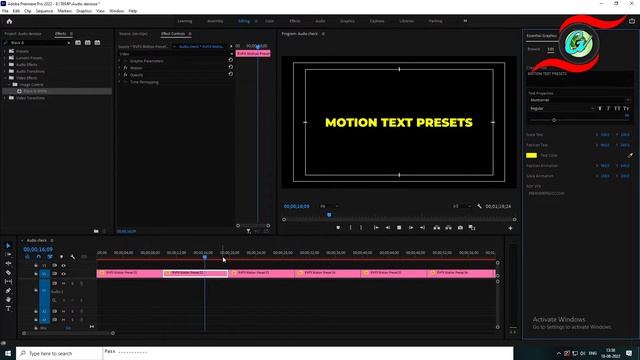Viewport: 640px width, 360px height.
Task: Toggle faux bold text style
Action: tap(600, 109)
